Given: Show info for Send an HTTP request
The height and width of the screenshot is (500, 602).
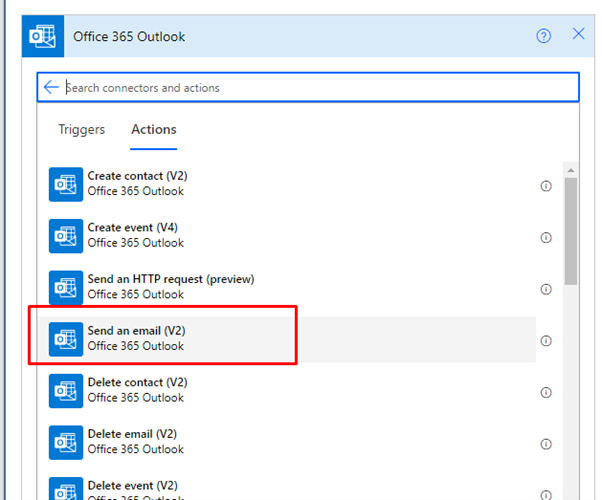Looking at the screenshot, I should point(546,289).
